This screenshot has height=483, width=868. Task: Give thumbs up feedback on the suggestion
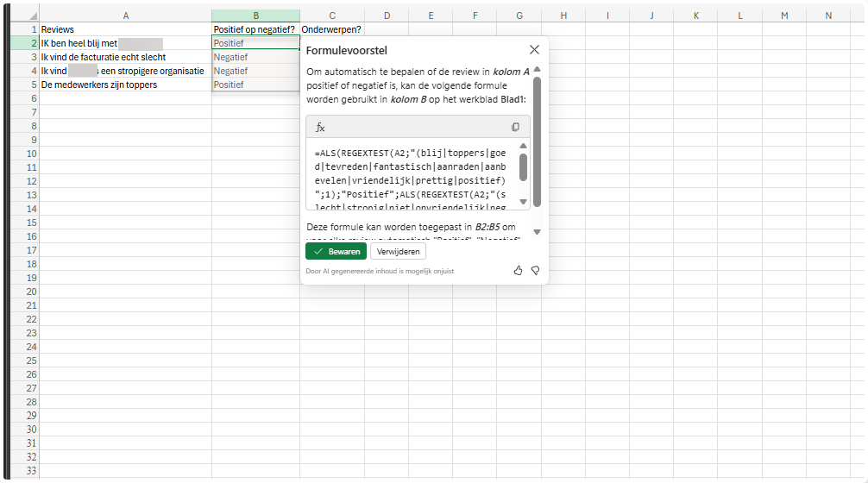518,270
